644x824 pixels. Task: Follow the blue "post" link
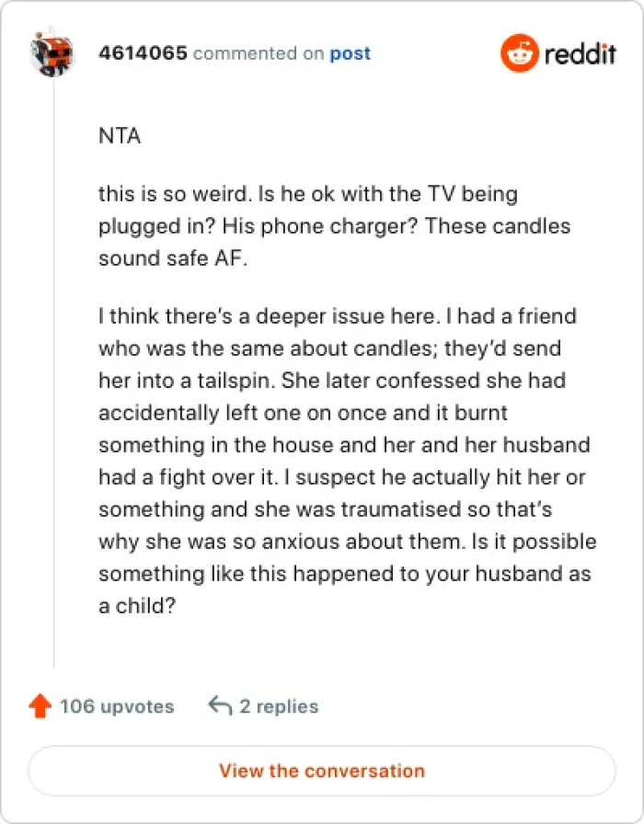pyautogui.click(x=351, y=53)
